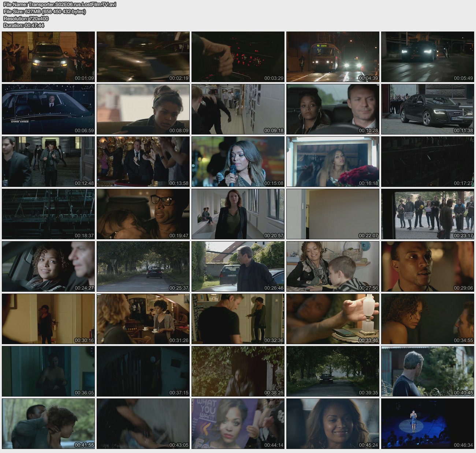Select the poster frame at 00:44:14
The height and width of the screenshot is (453, 476).
pyautogui.click(x=238, y=424)
